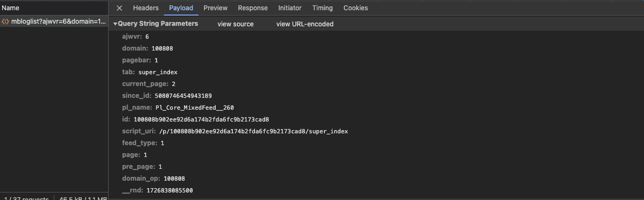Close the request details pane

click(x=119, y=8)
